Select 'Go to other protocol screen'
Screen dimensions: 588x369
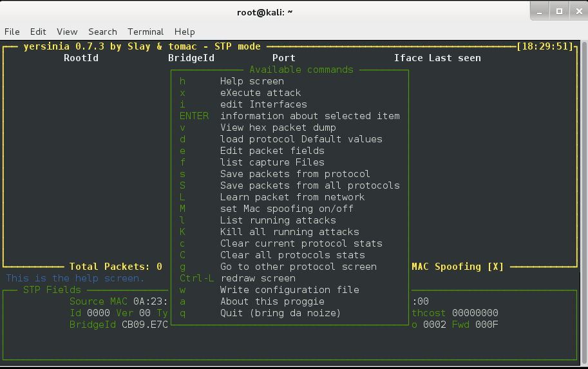(298, 267)
